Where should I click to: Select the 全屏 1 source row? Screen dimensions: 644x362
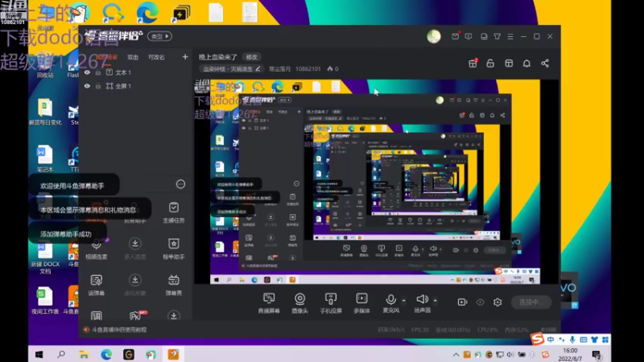pos(135,86)
